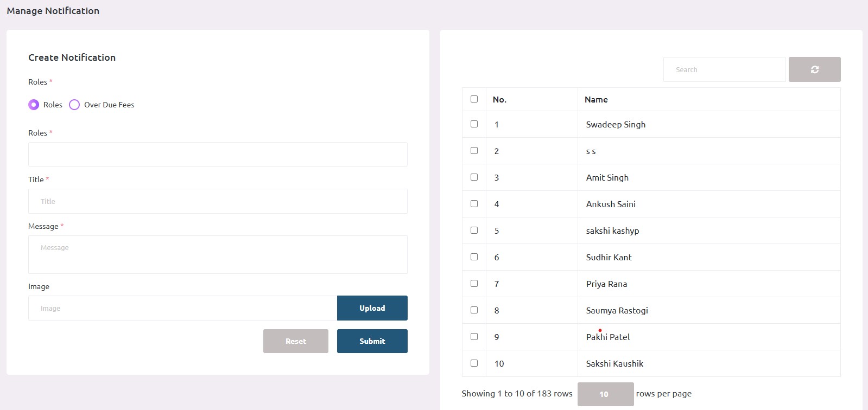
Task: Click row number 10 cell
Action: (531, 363)
